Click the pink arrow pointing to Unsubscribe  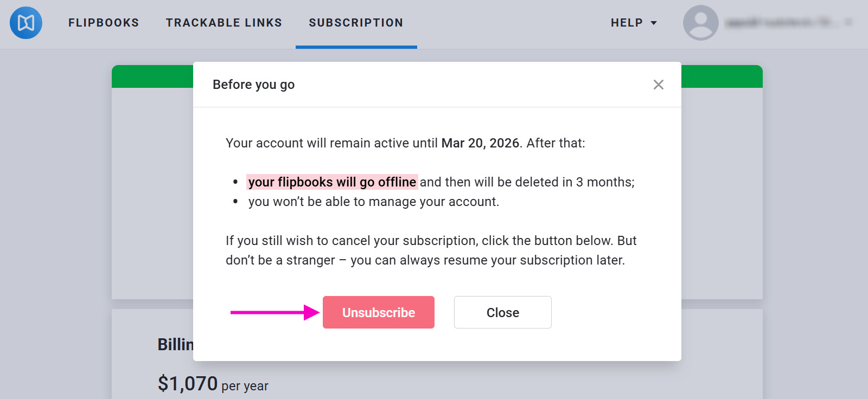274,312
